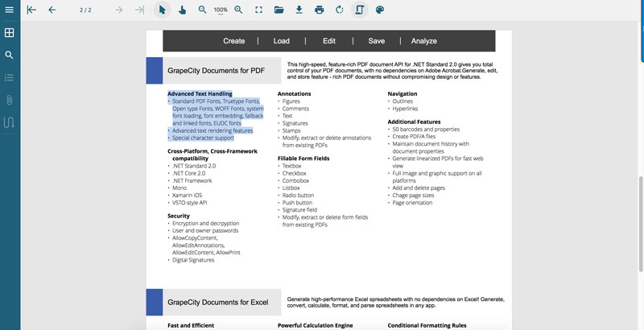Zoom in with the plus magnifier icon
This screenshot has height=330, width=644.
(238, 10)
